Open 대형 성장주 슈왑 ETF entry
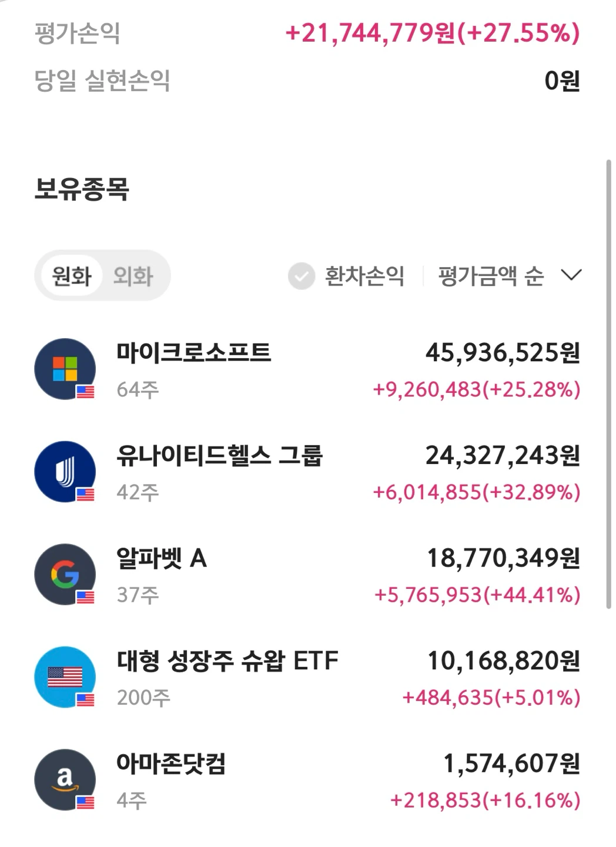The width and height of the screenshot is (616, 847). point(307,677)
